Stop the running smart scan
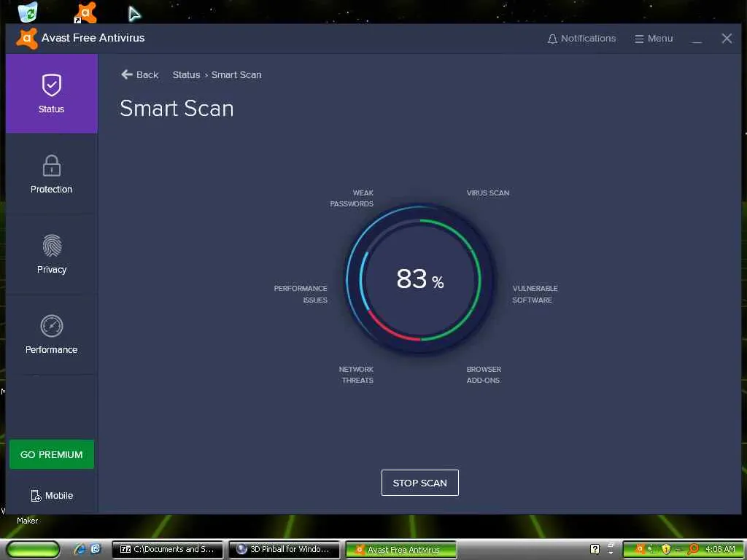This screenshot has height=560, width=747. pyautogui.click(x=419, y=483)
